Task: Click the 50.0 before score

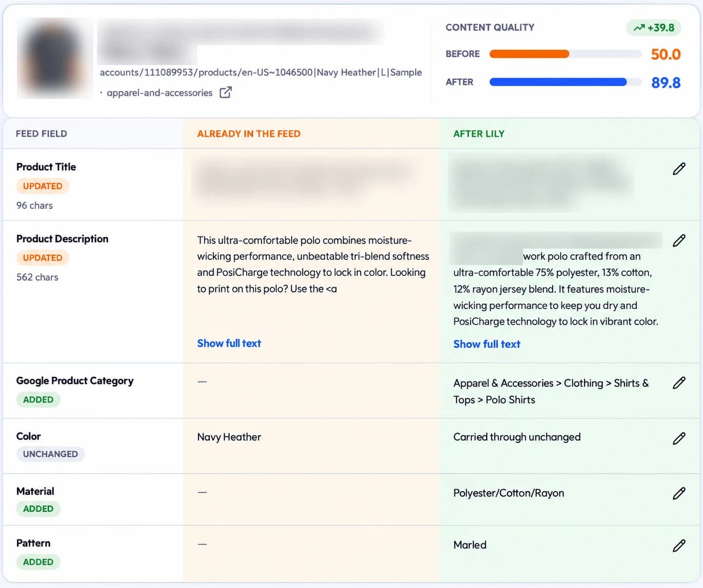Action: pos(666,54)
